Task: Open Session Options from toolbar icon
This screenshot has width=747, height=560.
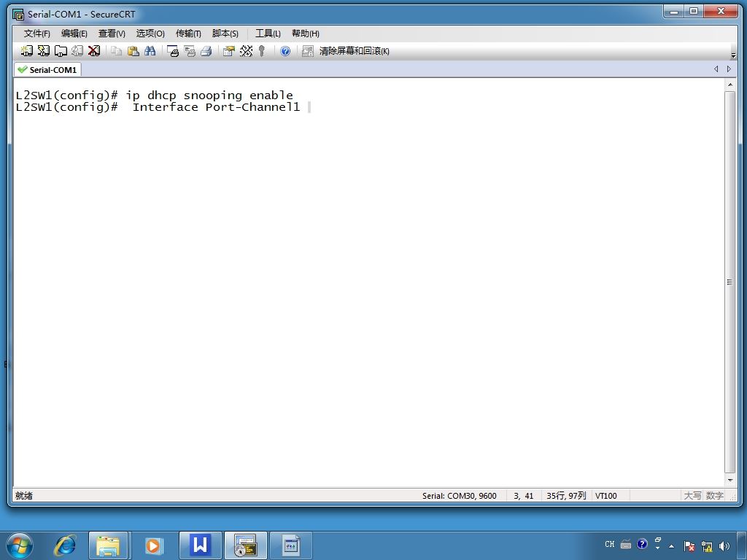Action: click(x=229, y=51)
